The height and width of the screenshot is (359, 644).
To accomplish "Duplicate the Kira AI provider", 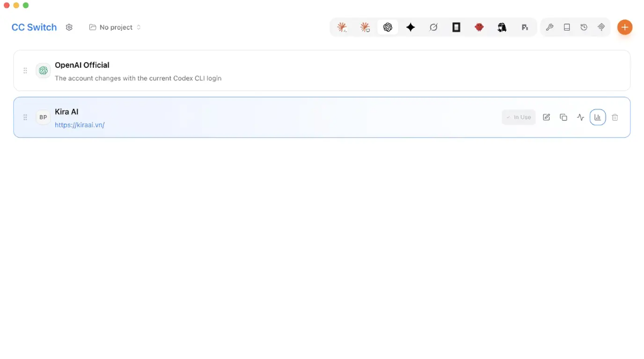I will coord(563,118).
